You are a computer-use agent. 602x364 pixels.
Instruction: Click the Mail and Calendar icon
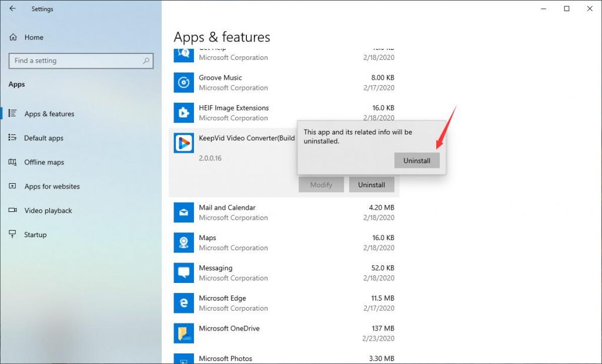[x=183, y=213]
